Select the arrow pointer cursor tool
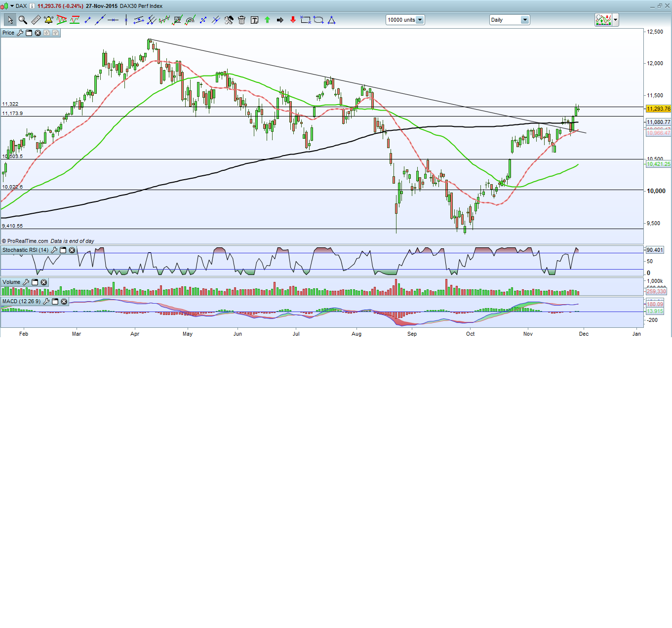 [10, 20]
